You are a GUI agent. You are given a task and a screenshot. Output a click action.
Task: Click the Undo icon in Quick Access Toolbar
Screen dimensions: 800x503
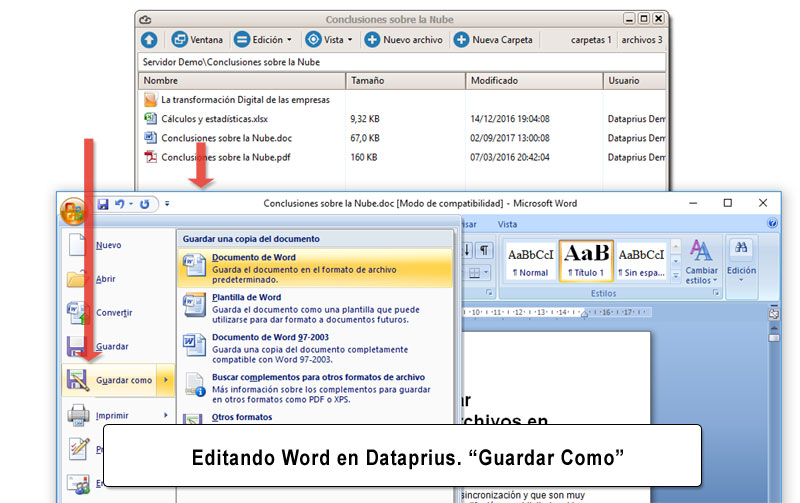(119, 204)
